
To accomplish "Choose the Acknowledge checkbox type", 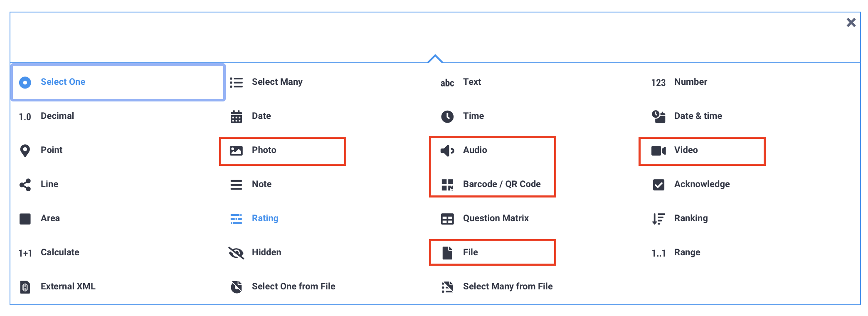I will 702,184.
